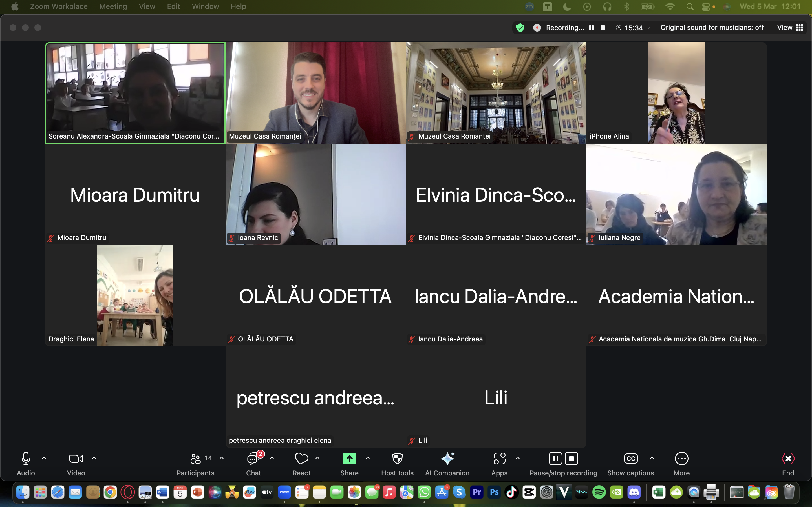Open the Participants panel
The height and width of the screenshot is (507, 812).
(x=196, y=458)
